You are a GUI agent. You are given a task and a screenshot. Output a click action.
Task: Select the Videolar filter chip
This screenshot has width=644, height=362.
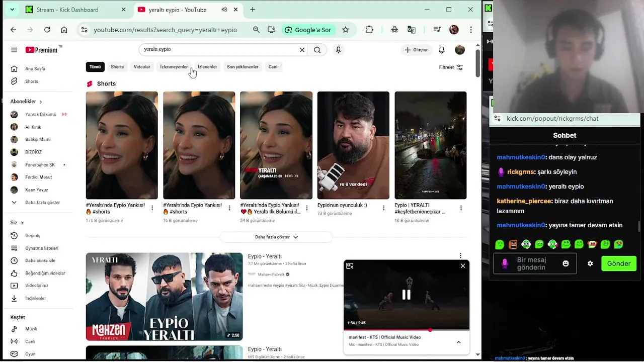[x=142, y=67]
